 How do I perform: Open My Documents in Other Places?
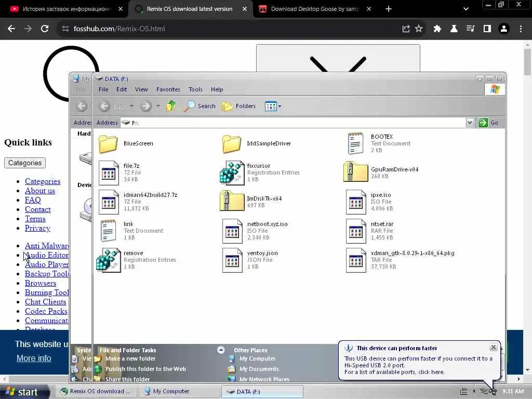(259, 369)
